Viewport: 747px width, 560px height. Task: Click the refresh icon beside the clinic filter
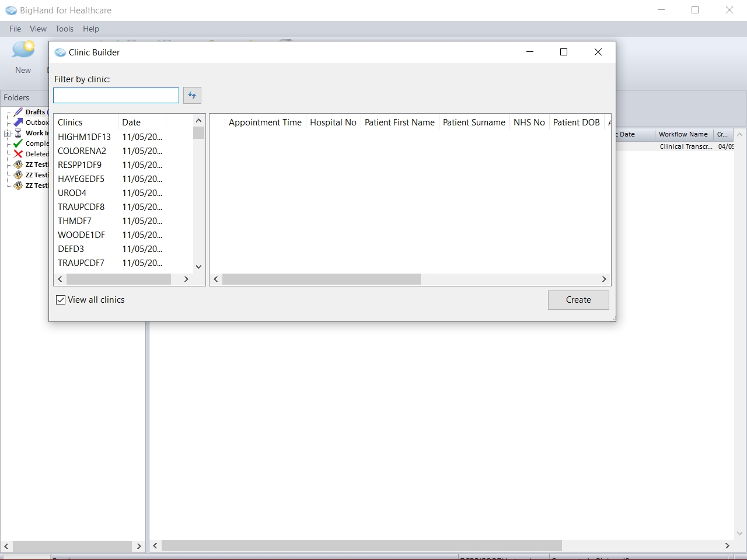click(192, 95)
